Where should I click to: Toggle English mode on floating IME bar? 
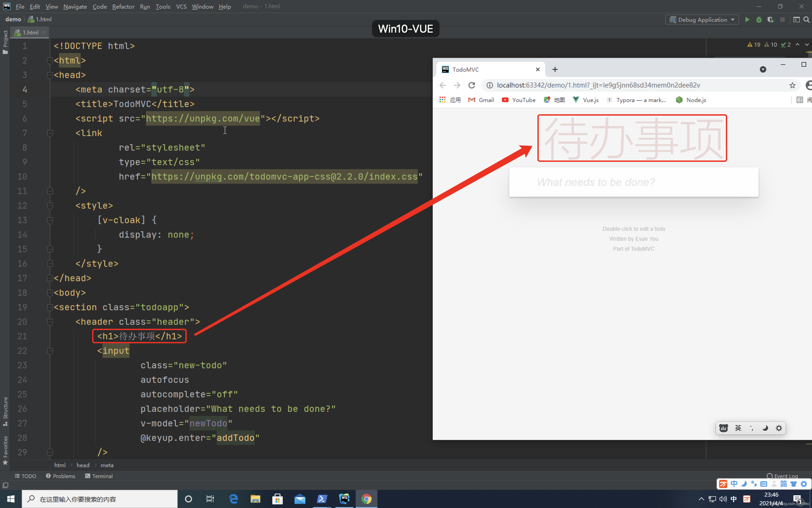coord(738,428)
